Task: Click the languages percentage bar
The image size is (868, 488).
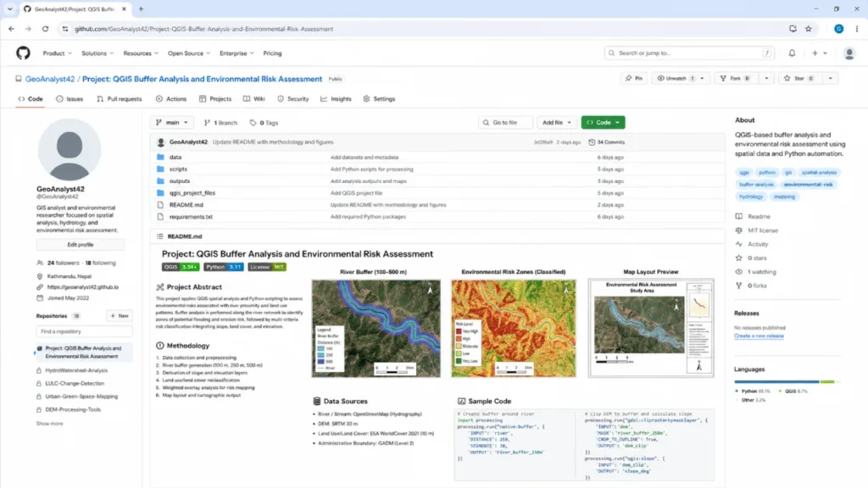Action: (x=787, y=382)
